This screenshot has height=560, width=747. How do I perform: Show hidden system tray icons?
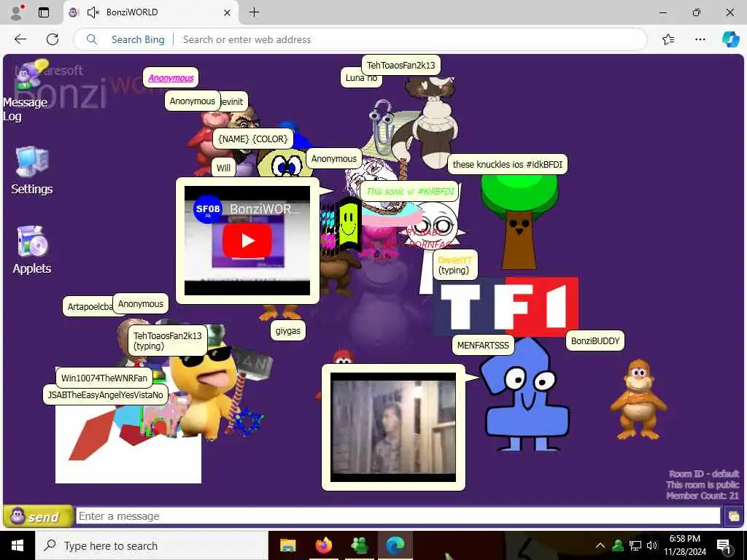(600, 545)
